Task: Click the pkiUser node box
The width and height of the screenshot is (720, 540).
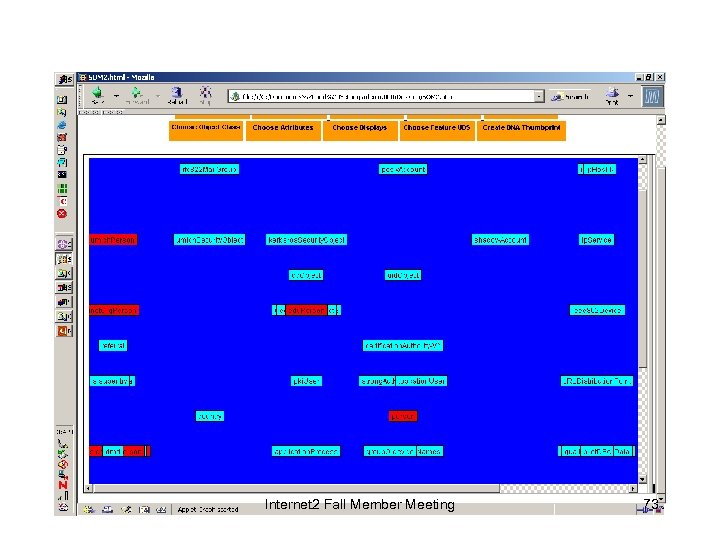Action: coord(306,381)
